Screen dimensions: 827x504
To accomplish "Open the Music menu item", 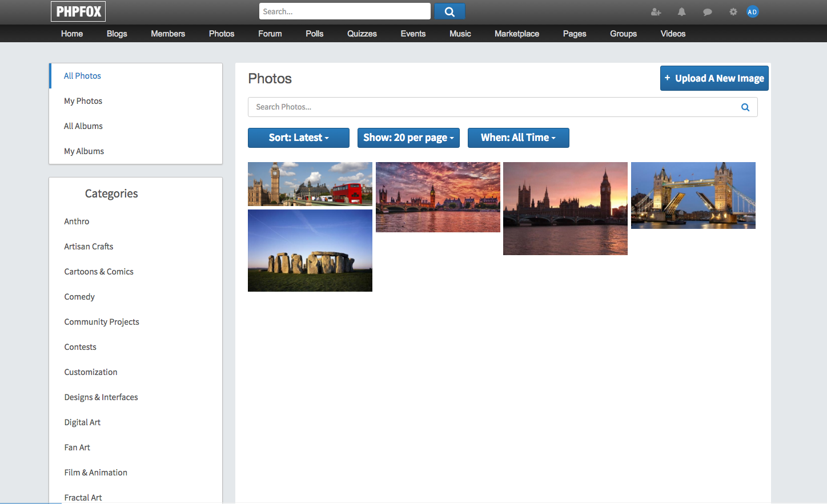I will (460, 34).
